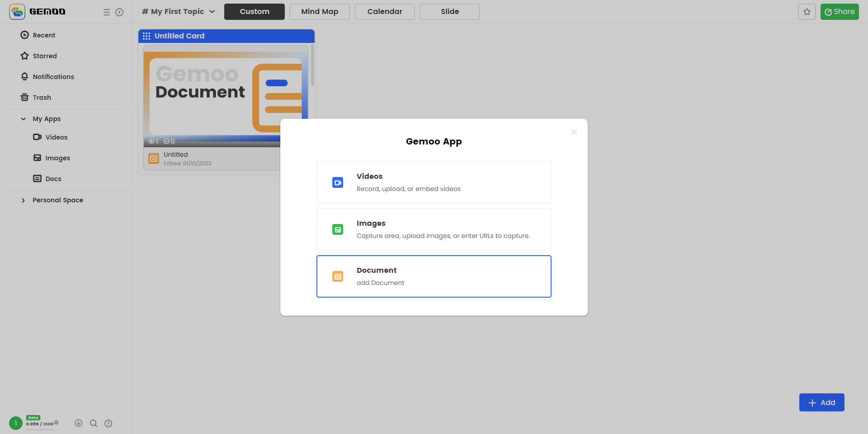The height and width of the screenshot is (434, 868).
Task: Collapse sidebar with the arrow circle icon
Action: 119,12
